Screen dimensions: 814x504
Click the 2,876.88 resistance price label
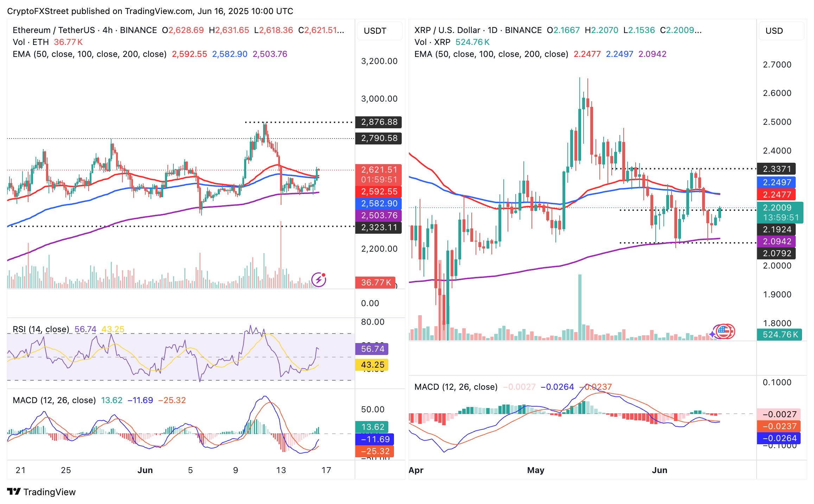tap(379, 122)
